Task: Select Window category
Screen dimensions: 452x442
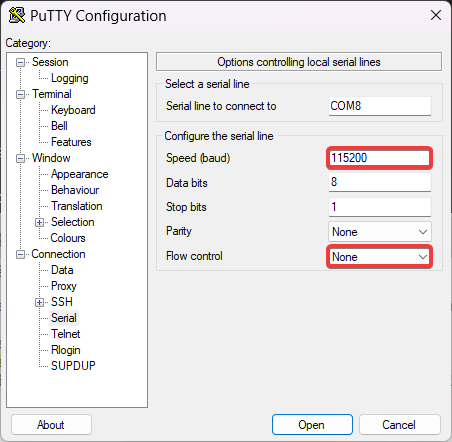Action: pos(51,158)
